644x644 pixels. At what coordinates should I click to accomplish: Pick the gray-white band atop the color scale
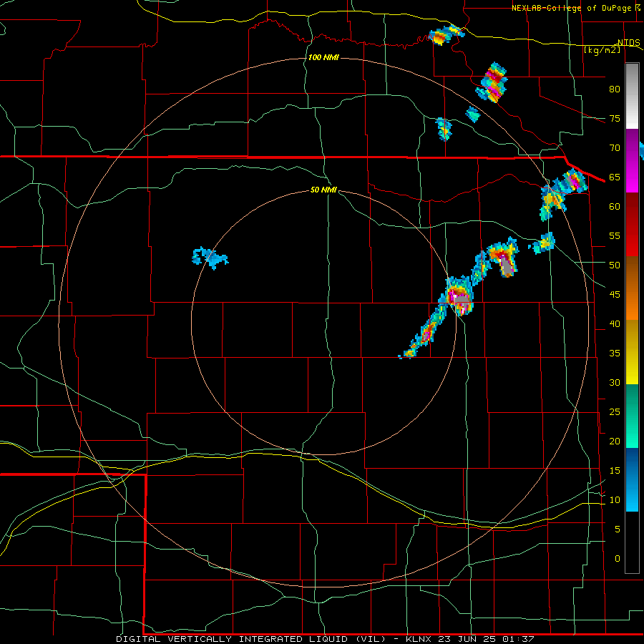[x=632, y=96]
